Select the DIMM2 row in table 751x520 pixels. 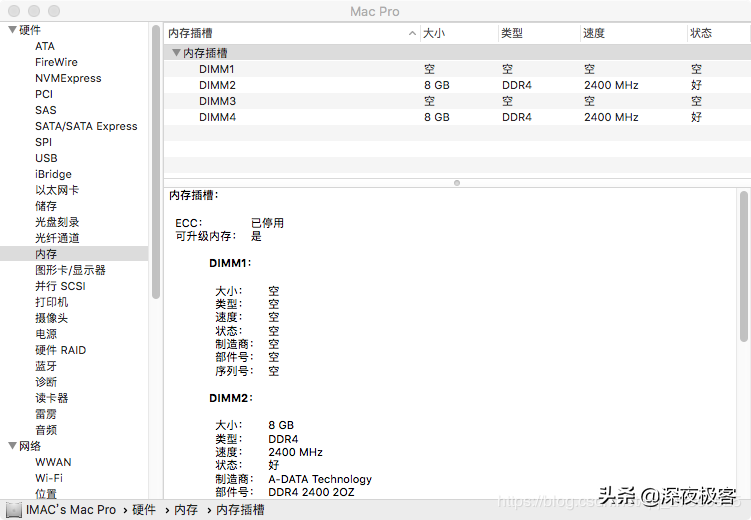click(457, 85)
